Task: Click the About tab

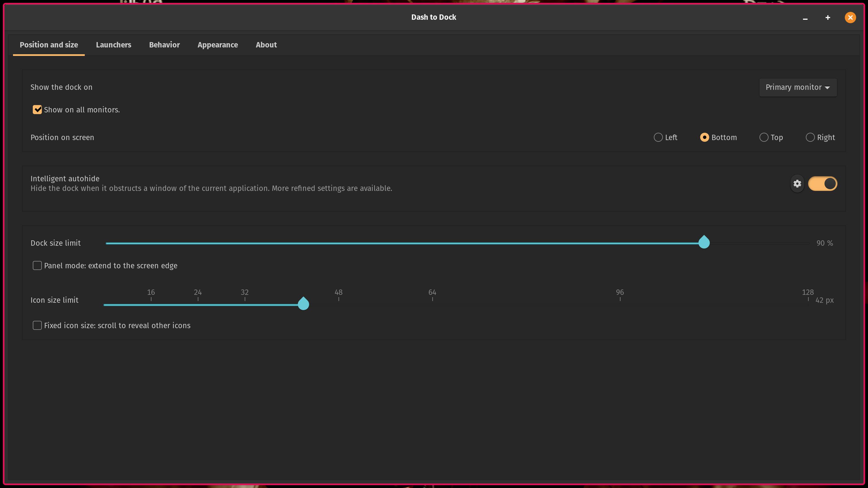Action: (266, 45)
